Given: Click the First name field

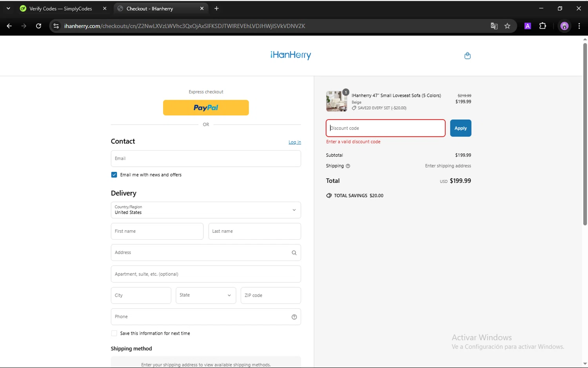Looking at the screenshot, I should pyautogui.click(x=157, y=231).
